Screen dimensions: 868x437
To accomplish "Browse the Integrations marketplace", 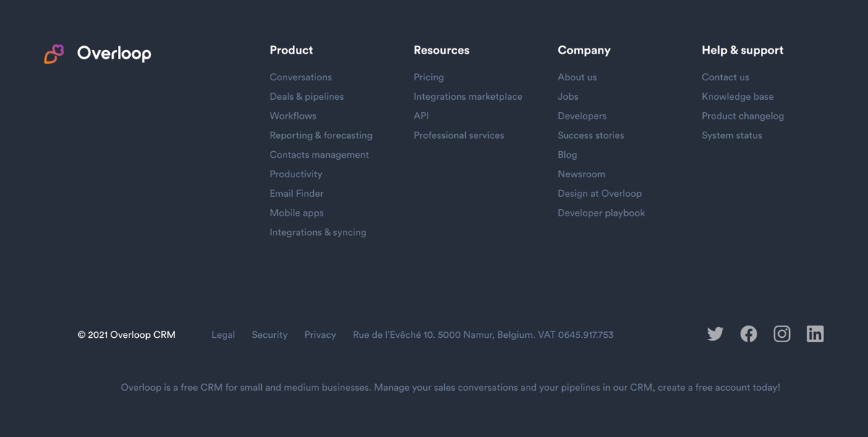I will click(x=467, y=96).
